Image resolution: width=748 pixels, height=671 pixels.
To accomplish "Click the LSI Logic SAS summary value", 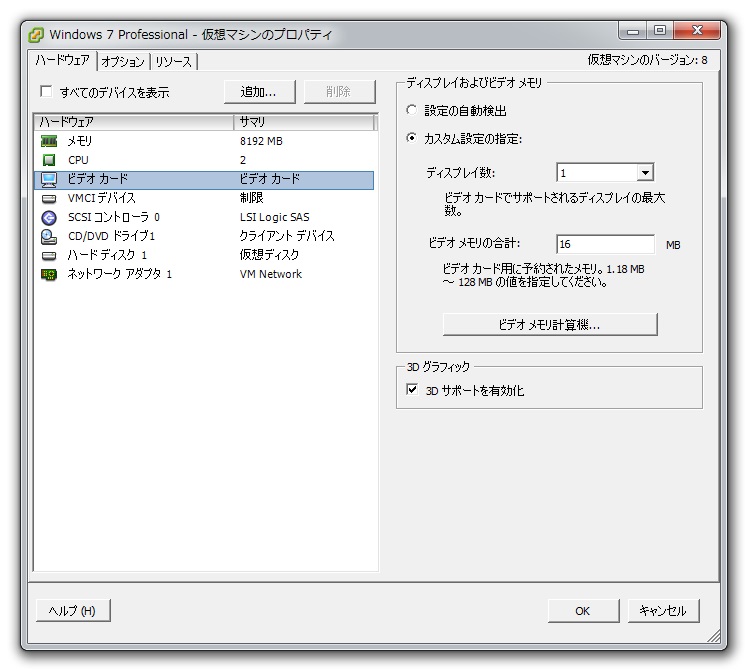I will [275, 217].
